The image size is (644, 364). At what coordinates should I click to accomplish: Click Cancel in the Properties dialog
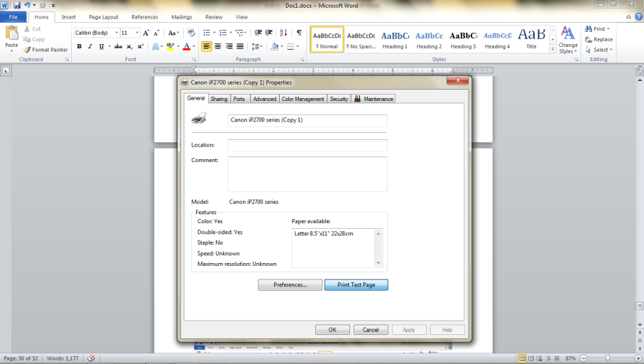(371, 329)
